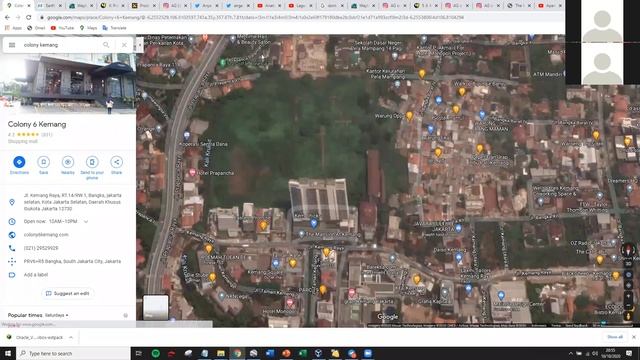The image size is (640, 360).
Task: Open Task View on taskbar
Action: [139, 353]
